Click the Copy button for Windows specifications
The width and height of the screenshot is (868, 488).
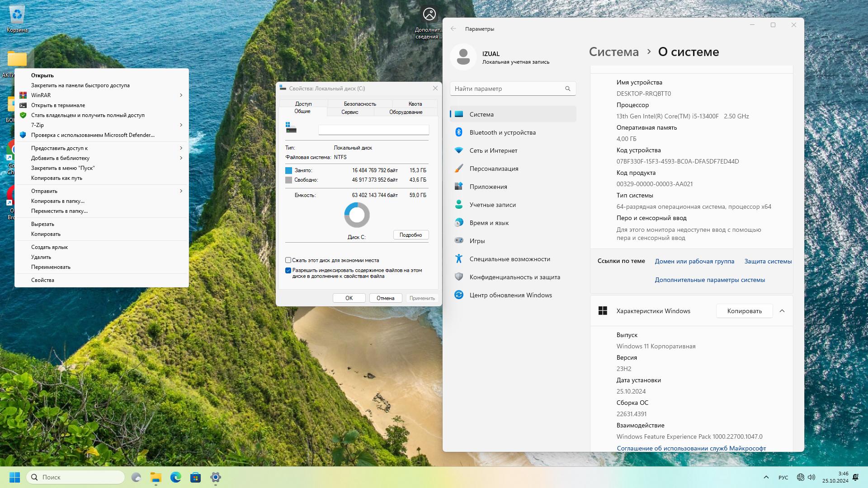[744, 311]
